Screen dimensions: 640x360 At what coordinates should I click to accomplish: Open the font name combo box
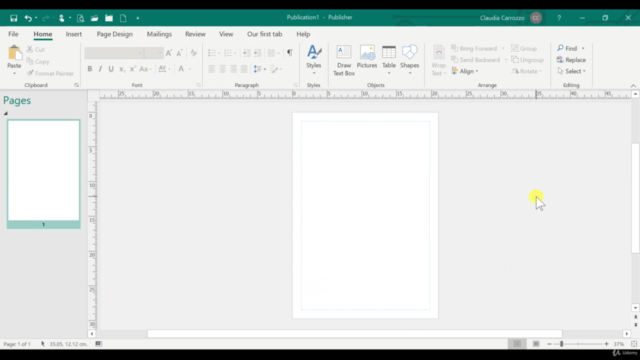114,53
